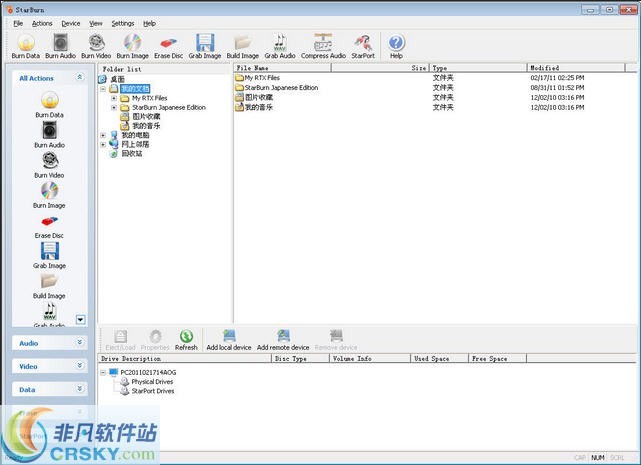Open the Device menu
The width and height of the screenshot is (641, 465).
(71, 23)
